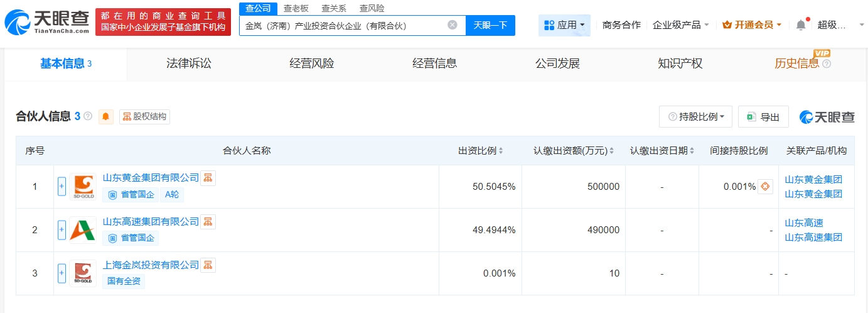Viewport: 868px width, 313px height.
Task: Expand row for 山东高速集团有限公司
Action: coord(62,230)
